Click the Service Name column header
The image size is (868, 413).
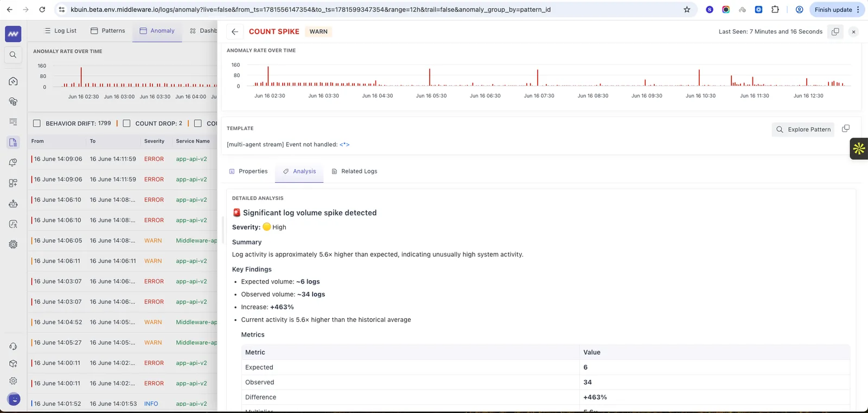tap(193, 141)
